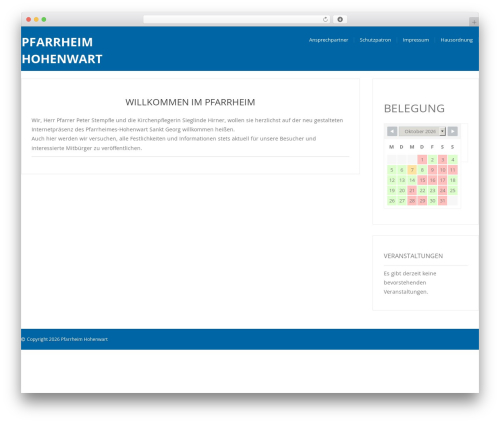
Task: Select October 19 in the calendar
Action: 392,191
